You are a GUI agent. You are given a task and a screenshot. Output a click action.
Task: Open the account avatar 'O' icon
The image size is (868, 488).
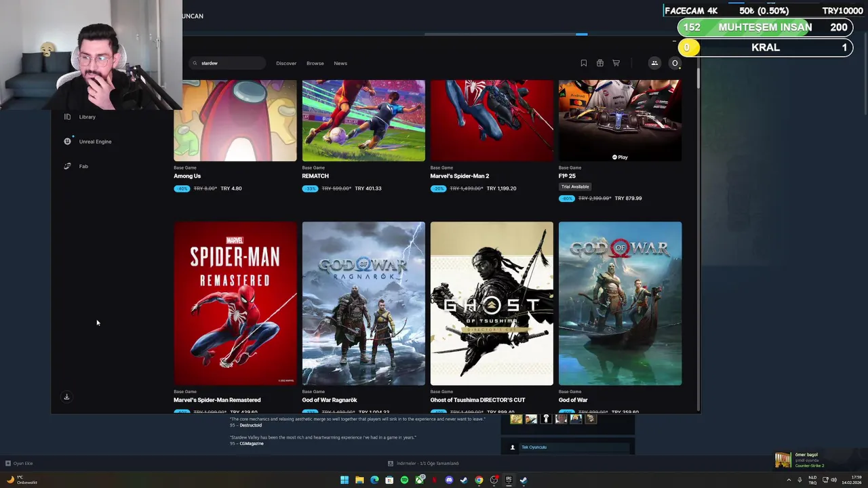coord(674,63)
